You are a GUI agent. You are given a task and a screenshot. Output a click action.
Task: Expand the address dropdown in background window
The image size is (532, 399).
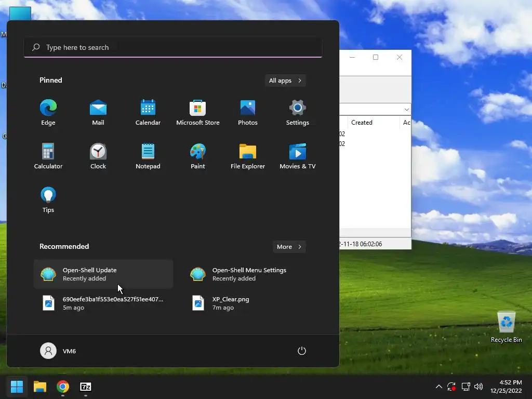pos(406,109)
